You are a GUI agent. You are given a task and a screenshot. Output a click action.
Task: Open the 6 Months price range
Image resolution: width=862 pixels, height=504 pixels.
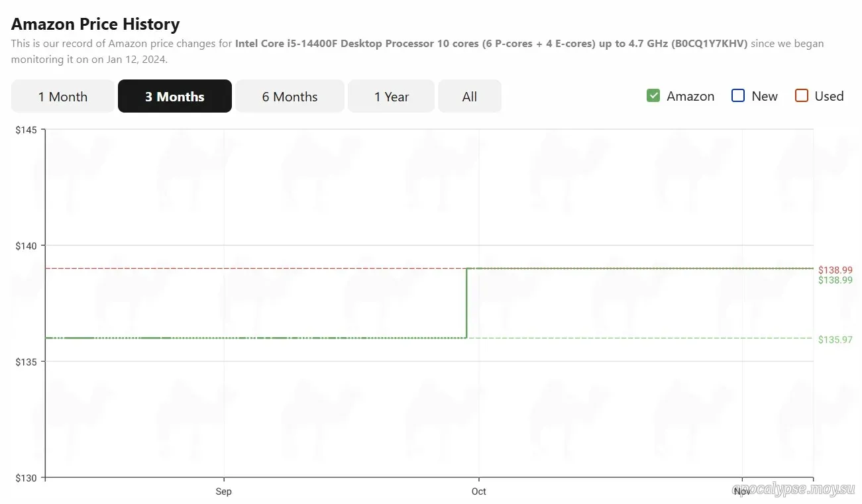(290, 97)
